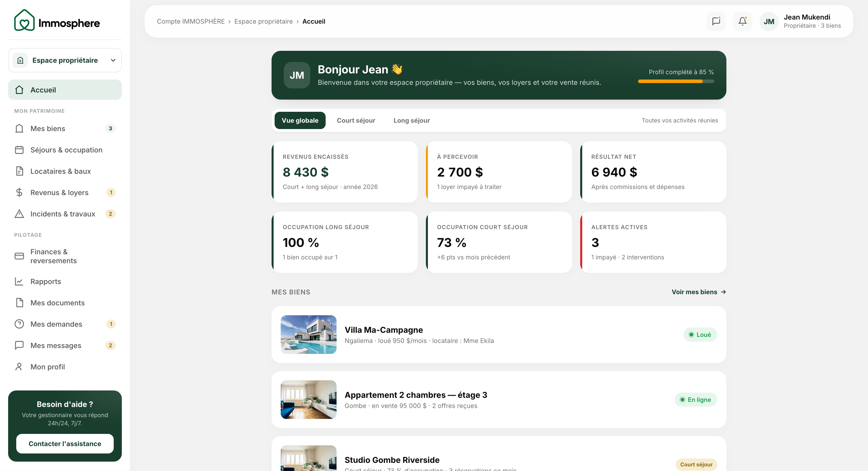Image resolution: width=868 pixels, height=471 pixels.
Task: Click the JM avatar in top bar
Action: [x=769, y=22]
